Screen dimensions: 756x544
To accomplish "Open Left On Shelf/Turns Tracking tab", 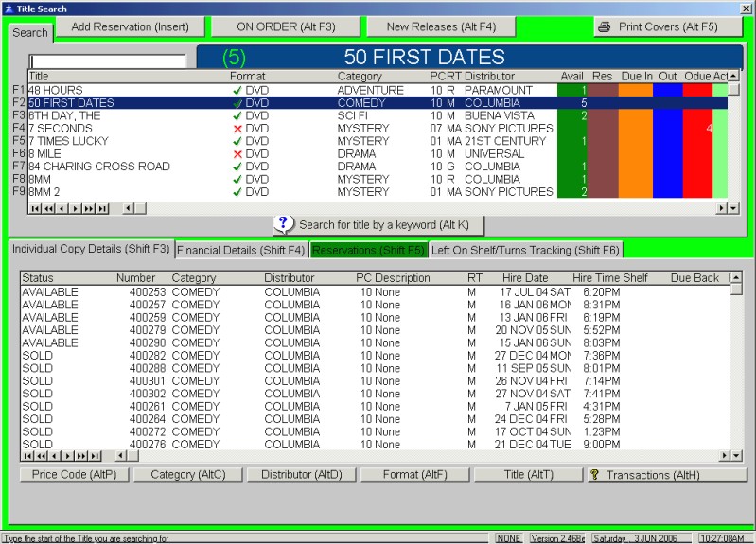I will pyautogui.click(x=525, y=251).
